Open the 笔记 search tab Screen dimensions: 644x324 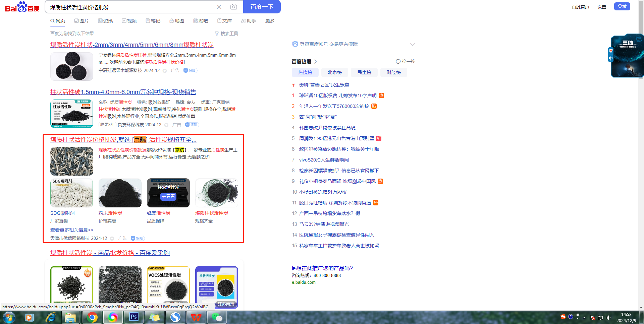(x=153, y=21)
